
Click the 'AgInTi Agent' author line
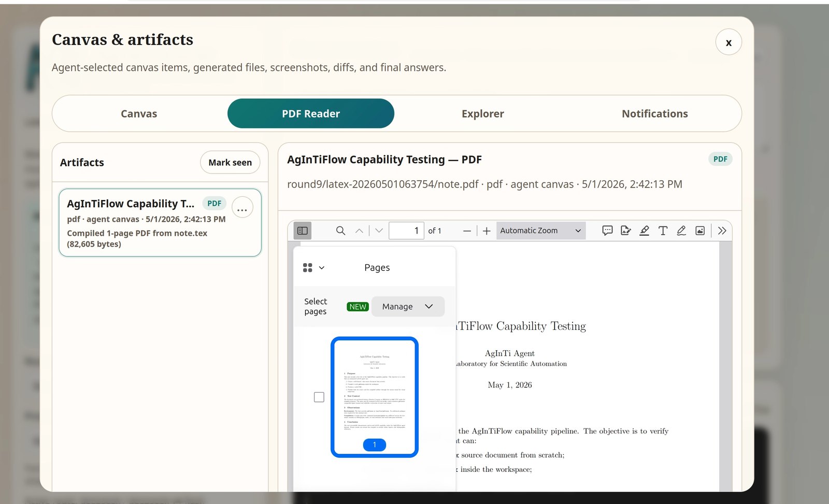point(510,353)
